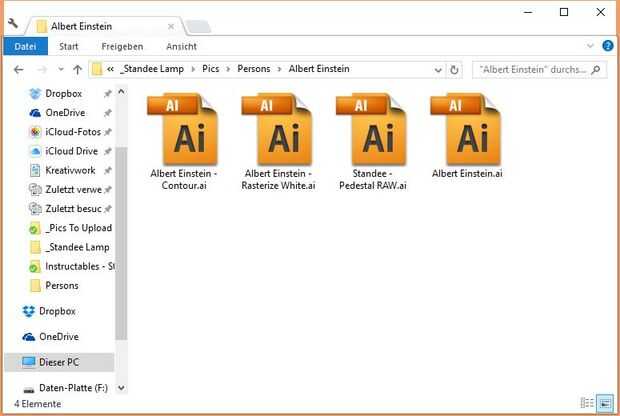Click the wrench icon beside the tab

click(13, 23)
